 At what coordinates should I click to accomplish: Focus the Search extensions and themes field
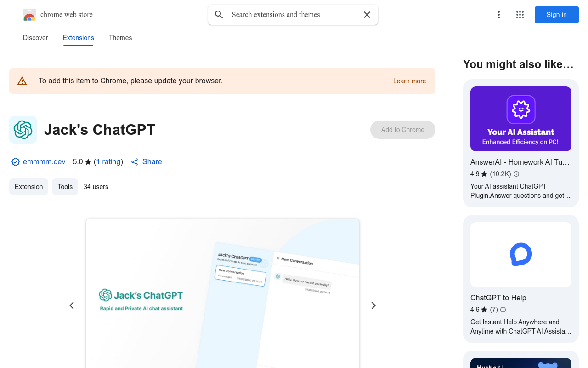pos(294,15)
